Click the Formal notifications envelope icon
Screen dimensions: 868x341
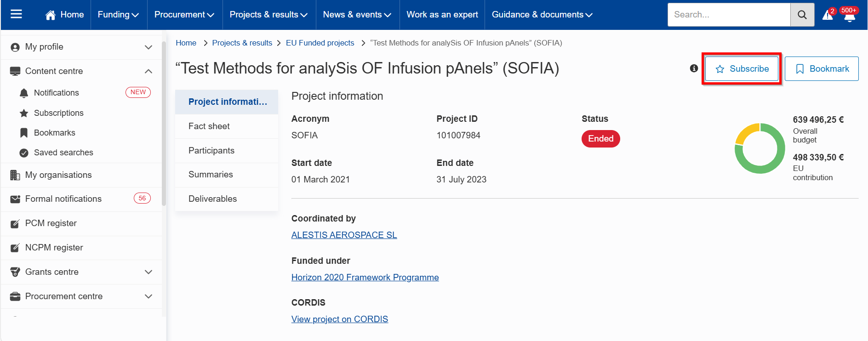point(15,199)
